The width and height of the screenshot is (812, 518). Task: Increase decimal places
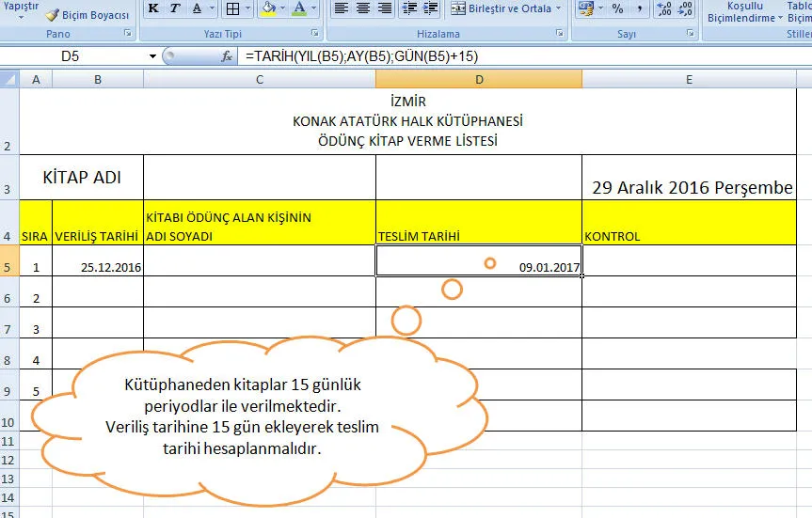[x=663, y=9]
